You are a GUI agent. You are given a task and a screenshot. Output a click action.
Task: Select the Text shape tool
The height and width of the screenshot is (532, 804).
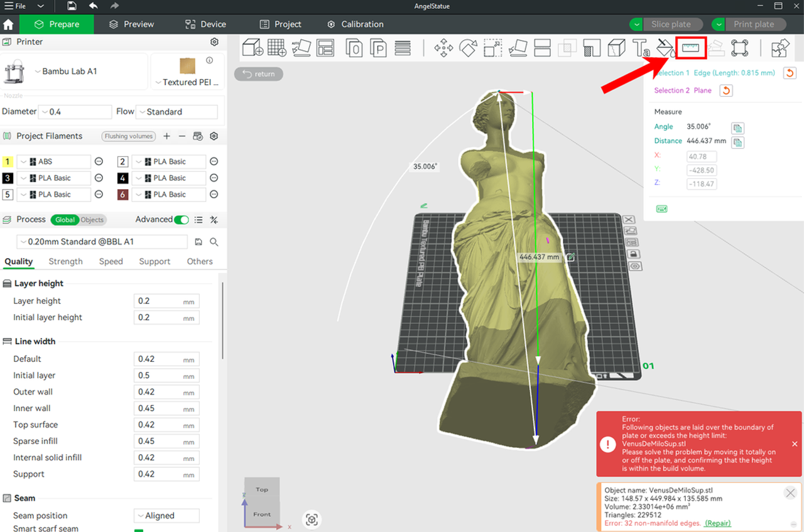(641, 48)
